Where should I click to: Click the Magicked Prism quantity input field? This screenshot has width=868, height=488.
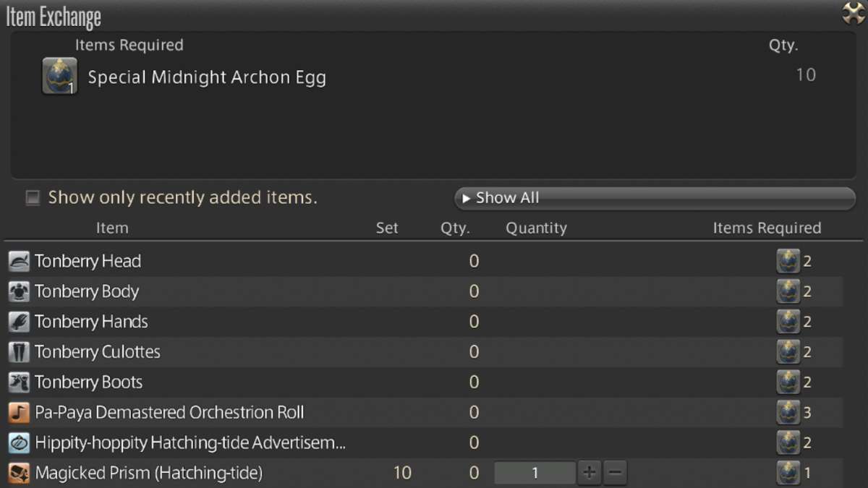tap(535, 473)
